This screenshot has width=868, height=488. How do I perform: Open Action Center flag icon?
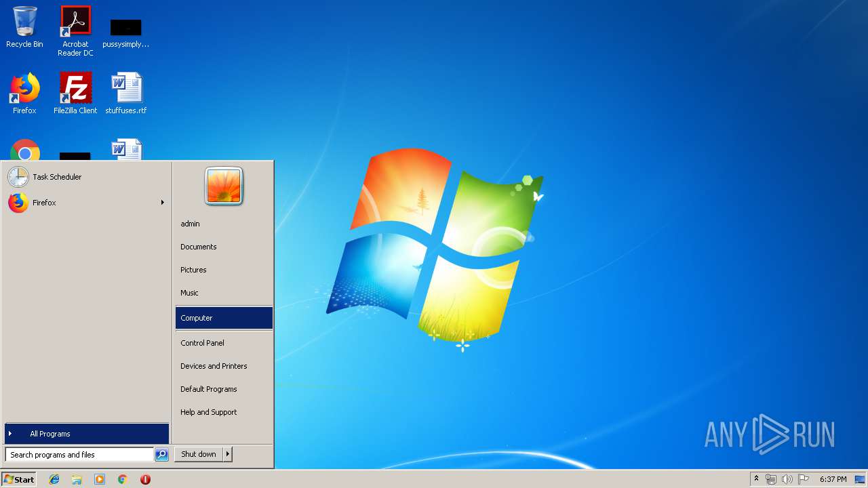804,479
